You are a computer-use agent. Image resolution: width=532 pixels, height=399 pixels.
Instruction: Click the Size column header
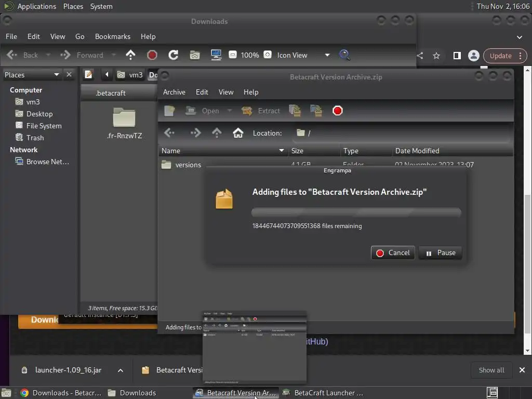(314, 151)
